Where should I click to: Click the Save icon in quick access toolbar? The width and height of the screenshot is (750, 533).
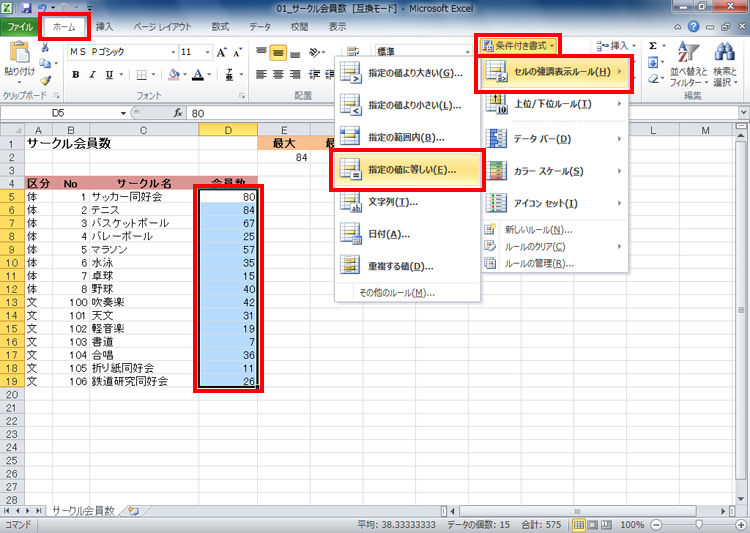coord(26,8)
